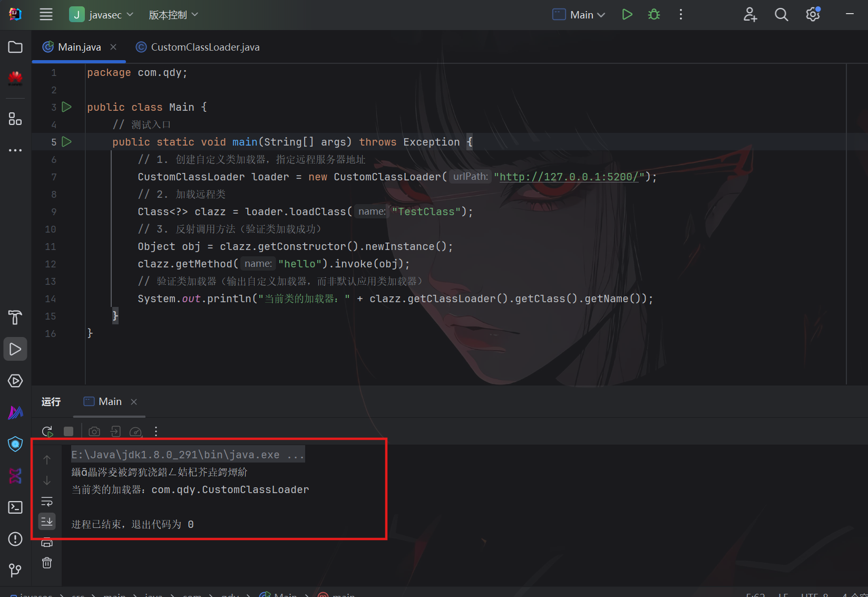Screen dimensions: 868x597
Task: Click the comment // 测试入口
Action: (142, 124)
